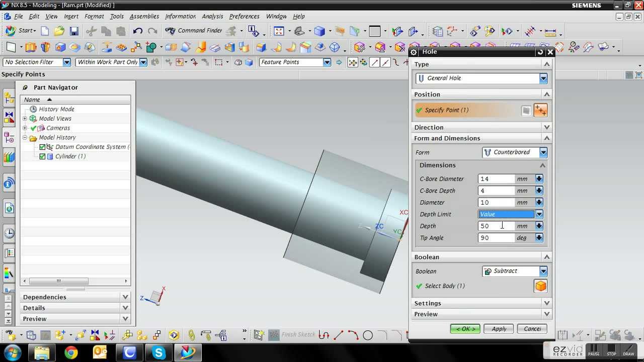This screenshot has height=362, width=644.
Task: Click the Cancel button
Action: coord(532,329)
